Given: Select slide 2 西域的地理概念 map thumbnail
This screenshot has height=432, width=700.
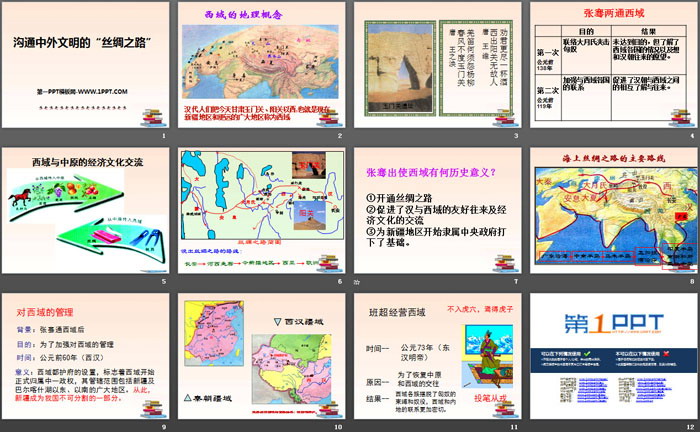Looking at the screenshot, I should click(262, 65).
